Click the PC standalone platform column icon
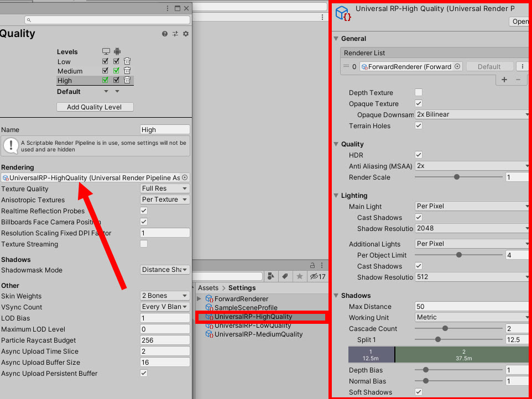Viewport: 532px width, 399px height. point(106,51)
